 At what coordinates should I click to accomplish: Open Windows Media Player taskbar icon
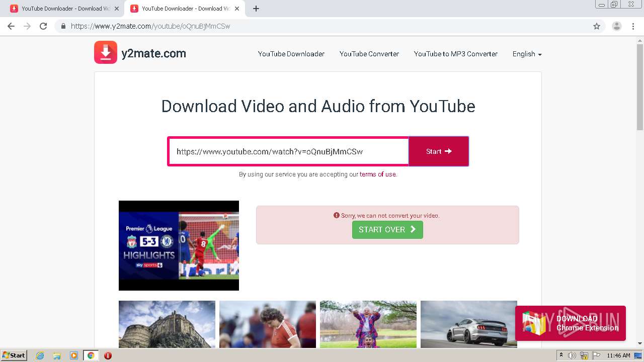click(74, 355)
